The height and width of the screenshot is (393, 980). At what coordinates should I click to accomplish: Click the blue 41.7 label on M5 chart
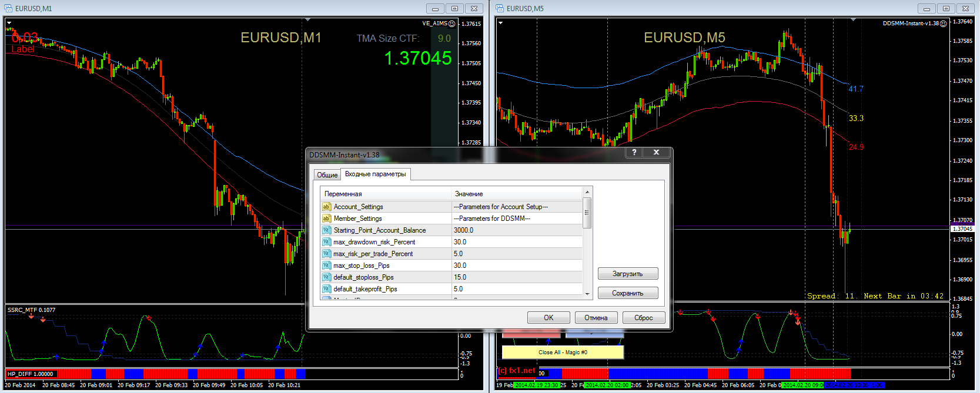tap(856, 89)
